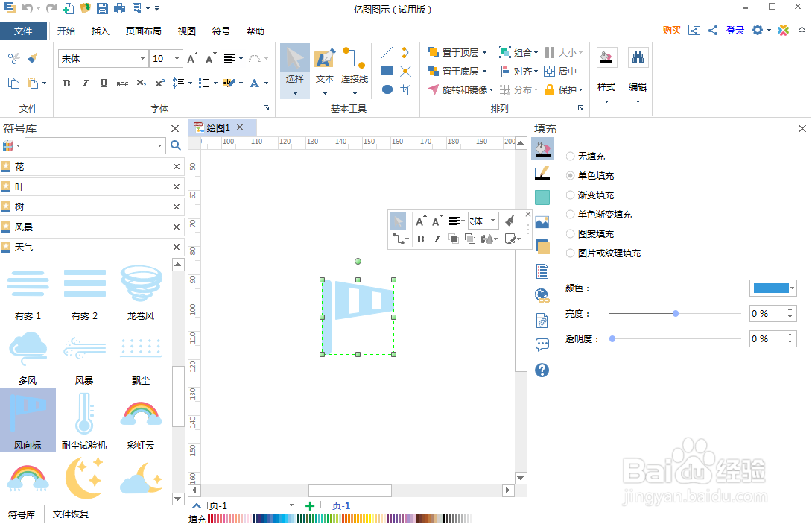
Task: Select the 龙卷风 (tornado) symbol
Action: pos(141,283)
